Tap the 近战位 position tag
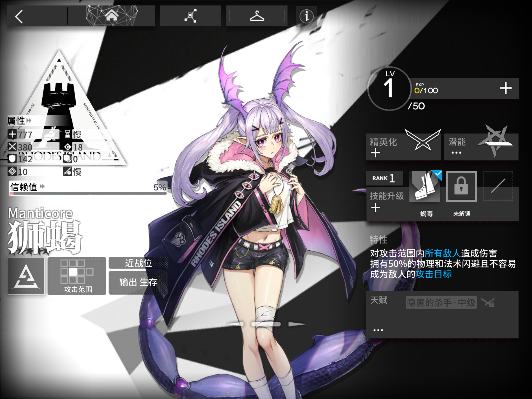The image size is (532, 399). coord(138,263)
